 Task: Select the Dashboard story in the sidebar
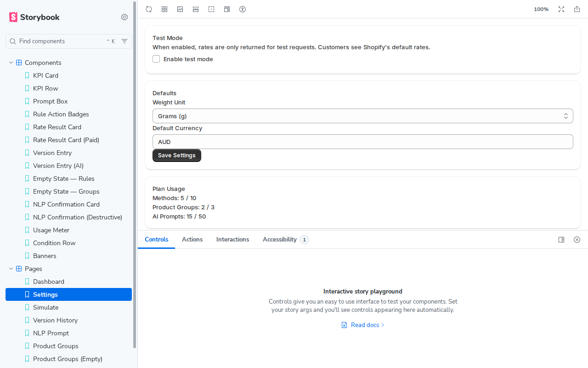coord(49,282)
